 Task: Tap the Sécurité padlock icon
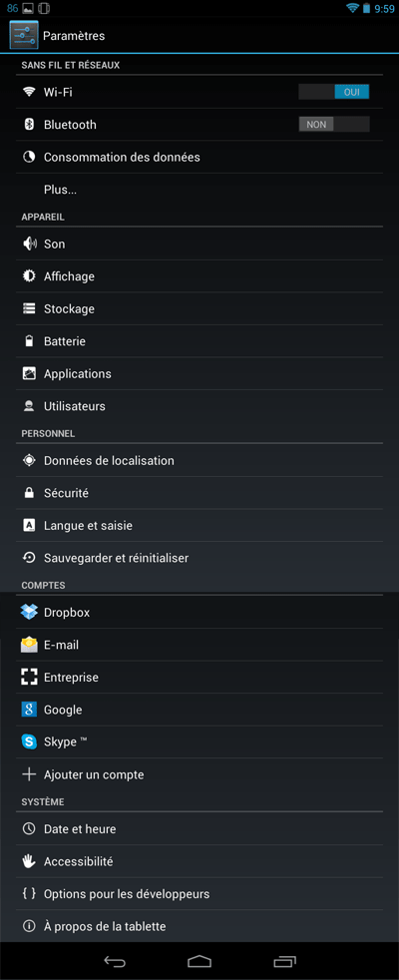[29, 493]
